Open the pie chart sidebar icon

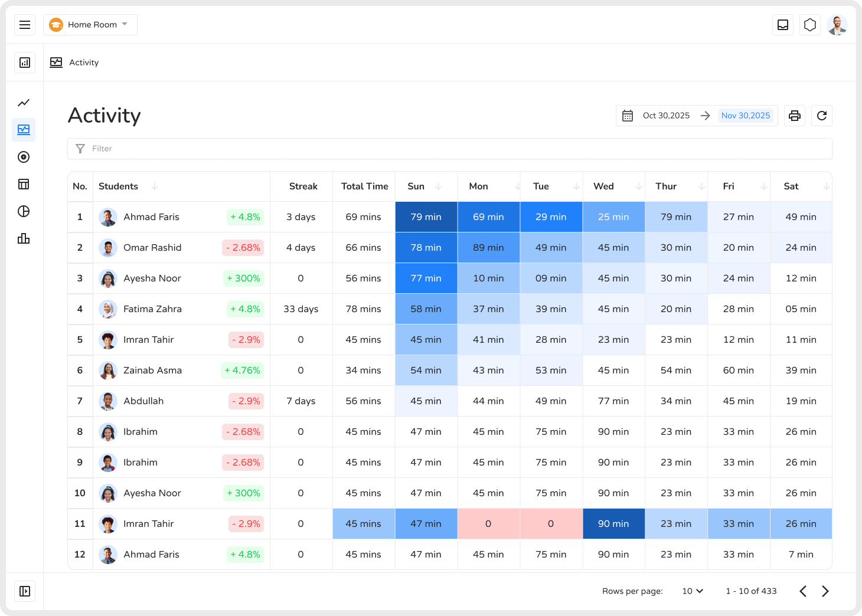(x=24, y=211)
